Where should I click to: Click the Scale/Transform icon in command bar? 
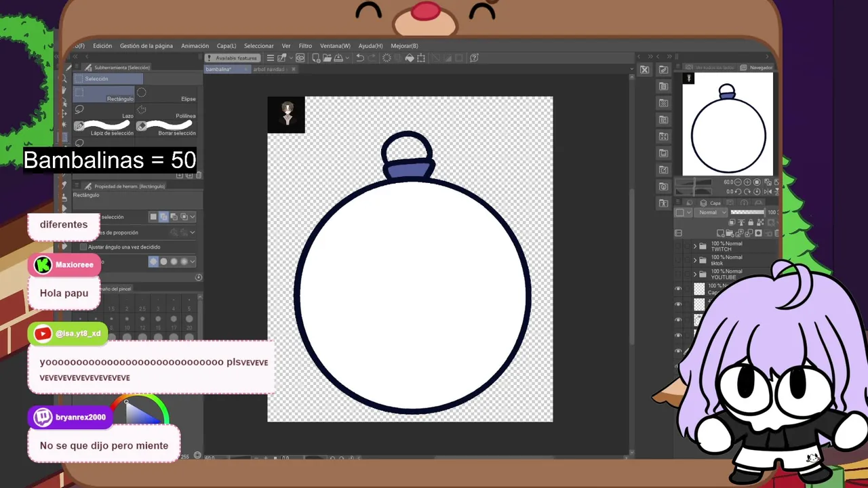tap(421, 58)
